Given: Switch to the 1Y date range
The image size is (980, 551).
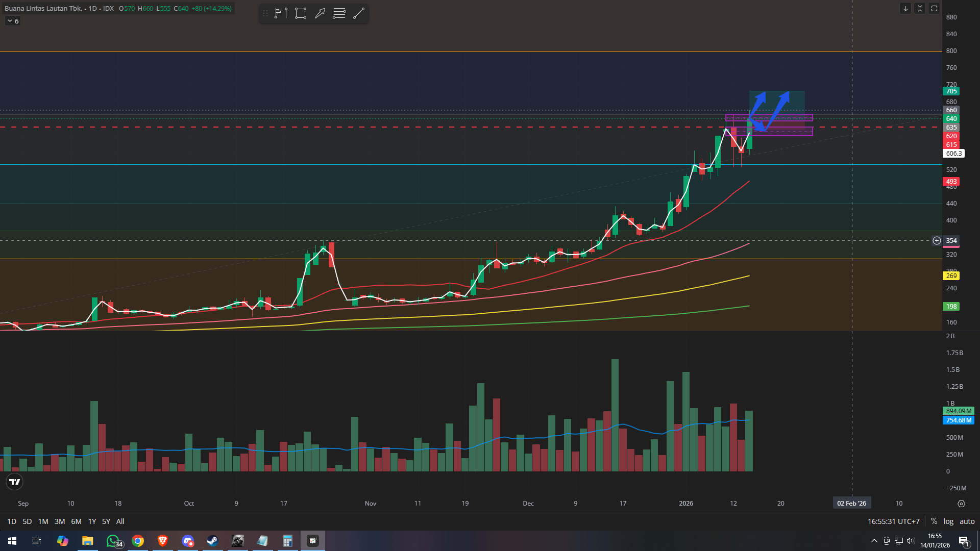Looking at the screenshot, I should 92,521.
